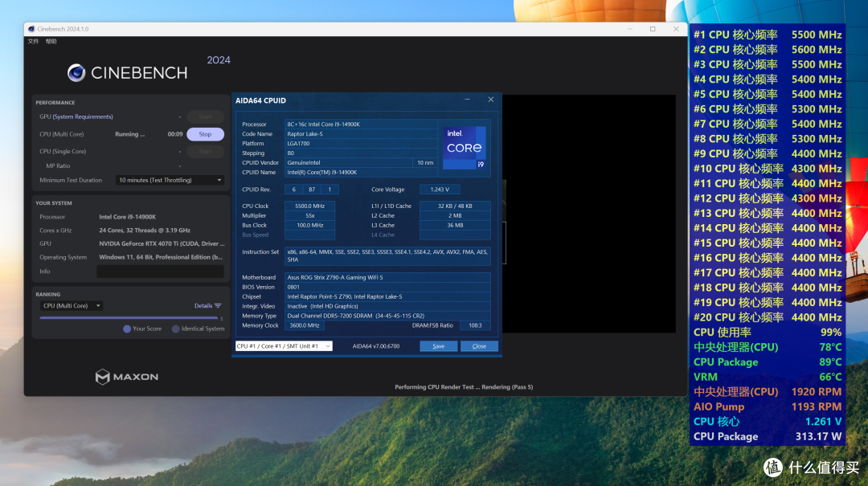This screenshot has height=486, width=868.
Task: Click the Cinebench render status text
Action: 464,387
